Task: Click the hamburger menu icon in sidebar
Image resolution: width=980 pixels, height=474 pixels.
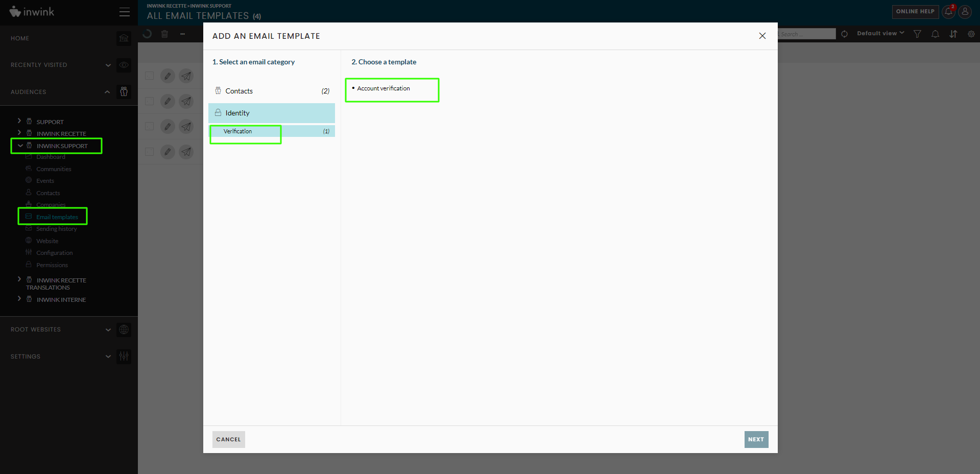Action: tap(124, 12)
